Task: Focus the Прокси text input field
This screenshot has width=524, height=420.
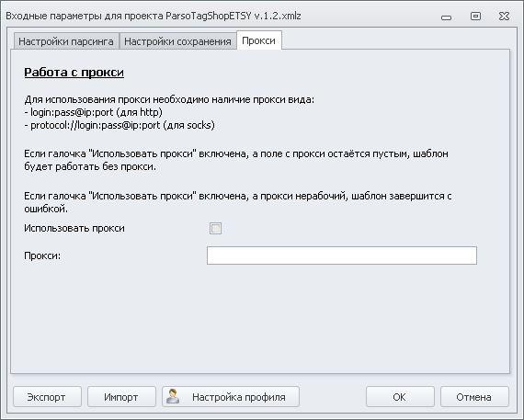Action: (342, 255)
